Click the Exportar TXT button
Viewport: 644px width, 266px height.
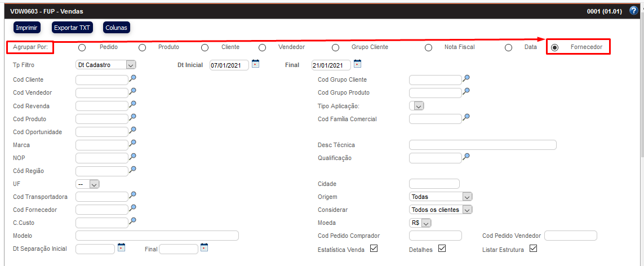(x=72, y=27)
